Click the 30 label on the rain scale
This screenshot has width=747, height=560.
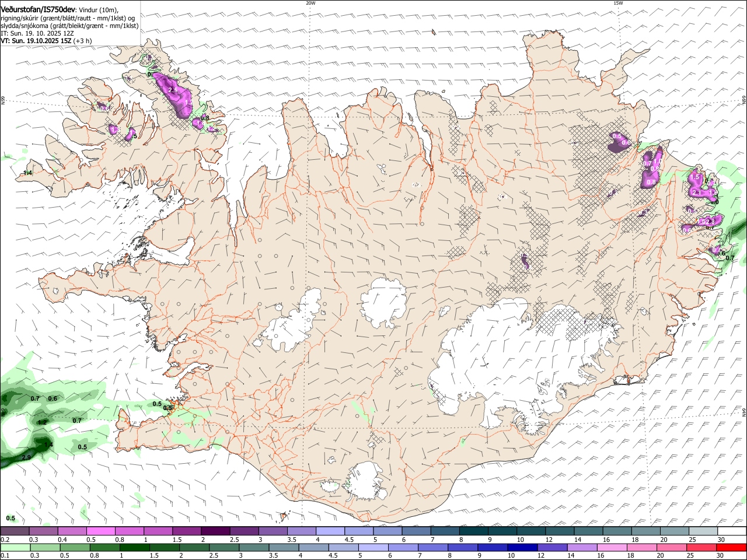[x=721, y=556]
